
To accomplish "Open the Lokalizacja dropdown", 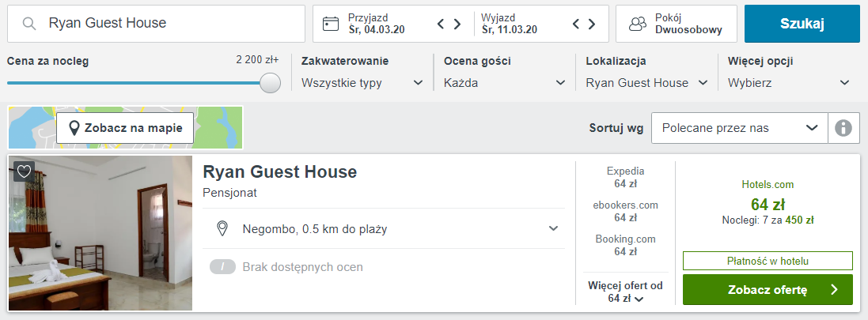I will [646, 83].
